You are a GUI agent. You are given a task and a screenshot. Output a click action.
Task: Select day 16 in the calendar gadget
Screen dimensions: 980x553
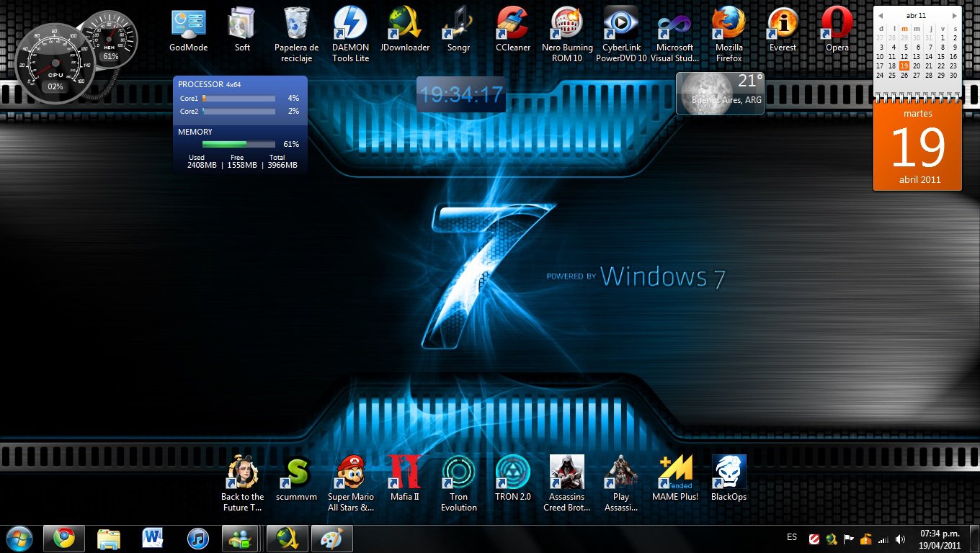click(x=953, y=57)
